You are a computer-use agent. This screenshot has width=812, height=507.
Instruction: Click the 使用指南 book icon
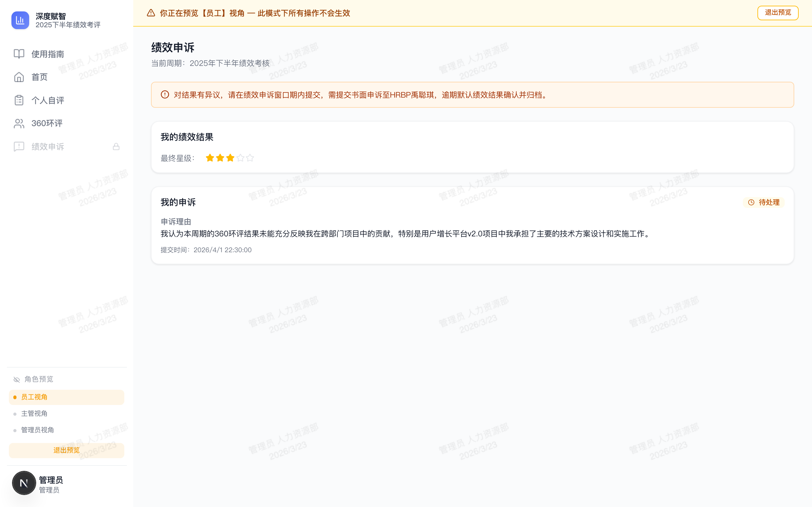pos(18,54)
